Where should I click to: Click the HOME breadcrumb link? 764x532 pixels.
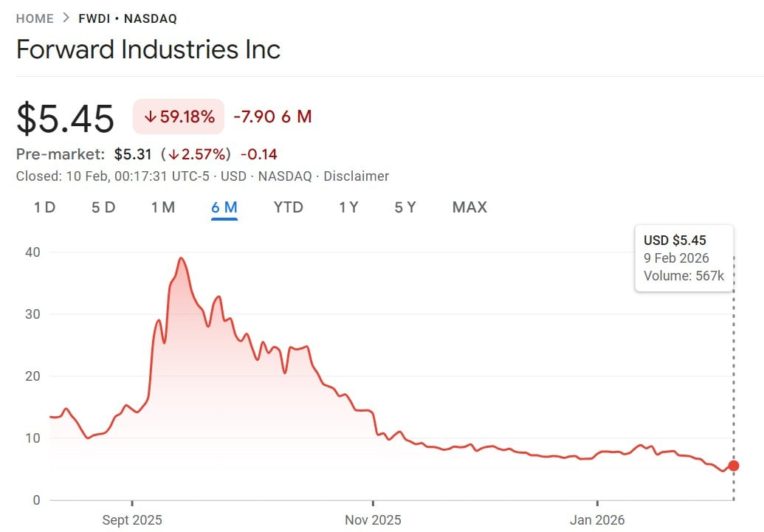[35, 18]
